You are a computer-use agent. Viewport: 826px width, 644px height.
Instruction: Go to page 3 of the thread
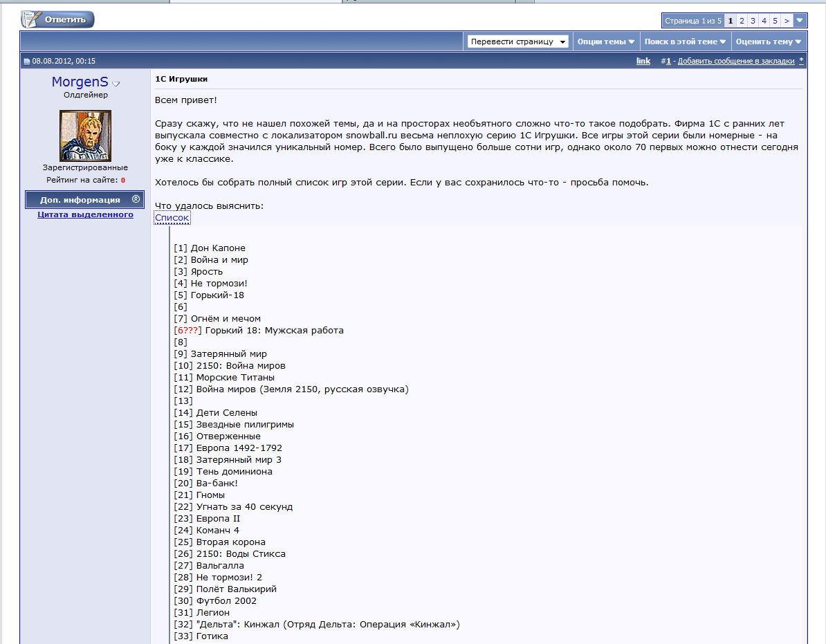coord(753,21)
